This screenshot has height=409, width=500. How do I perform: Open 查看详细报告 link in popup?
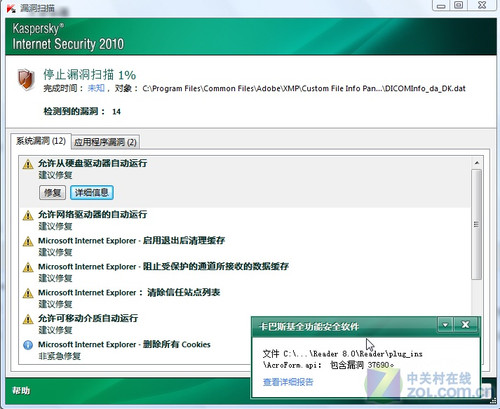(x=288, y=382)
